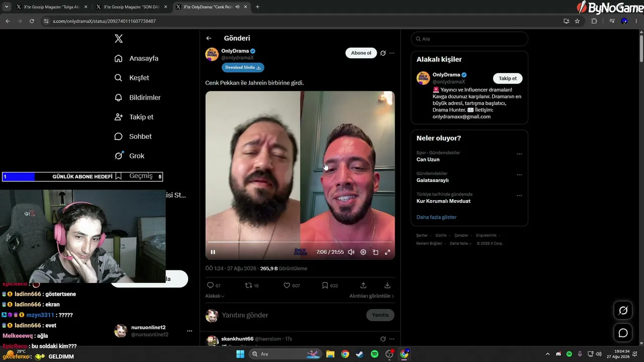Viewport: 644px width, 362px height.
Task: Open more options for Kur Korumalı Mevduat trend
Action: tap(519, 196)
